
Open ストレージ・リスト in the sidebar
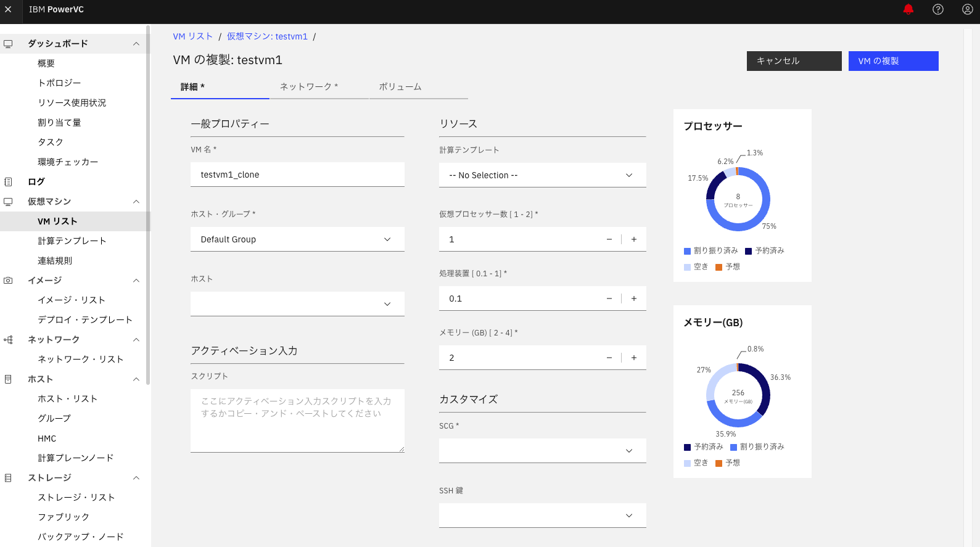click(x=76, y=498)
